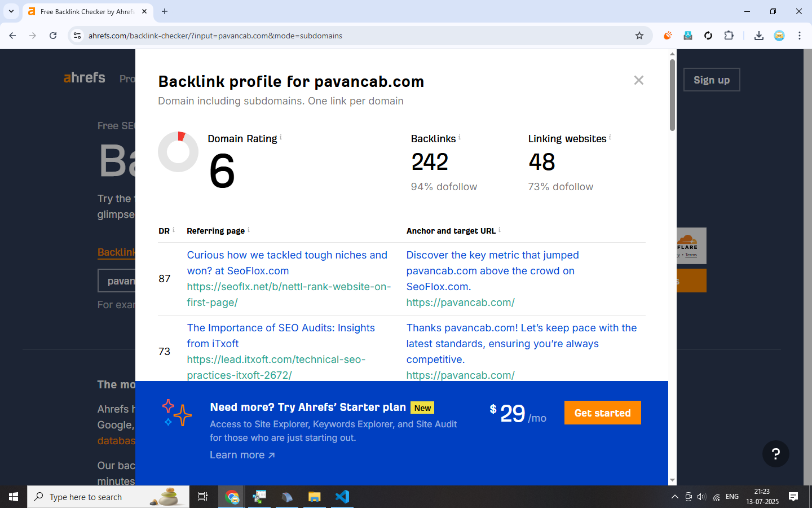The width and height of the screenshot is (812, 508).
Task: Show hidden system tray icons
Action: click(674, 497)
